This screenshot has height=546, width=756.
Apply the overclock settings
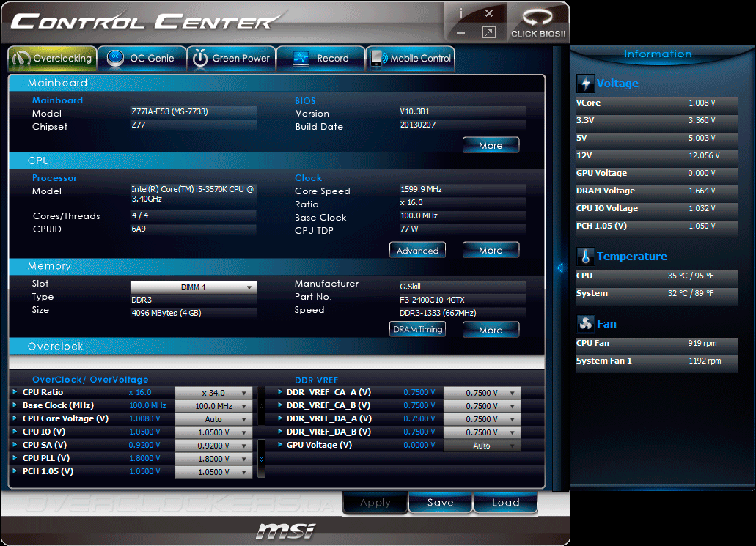(x=375, y=503)
